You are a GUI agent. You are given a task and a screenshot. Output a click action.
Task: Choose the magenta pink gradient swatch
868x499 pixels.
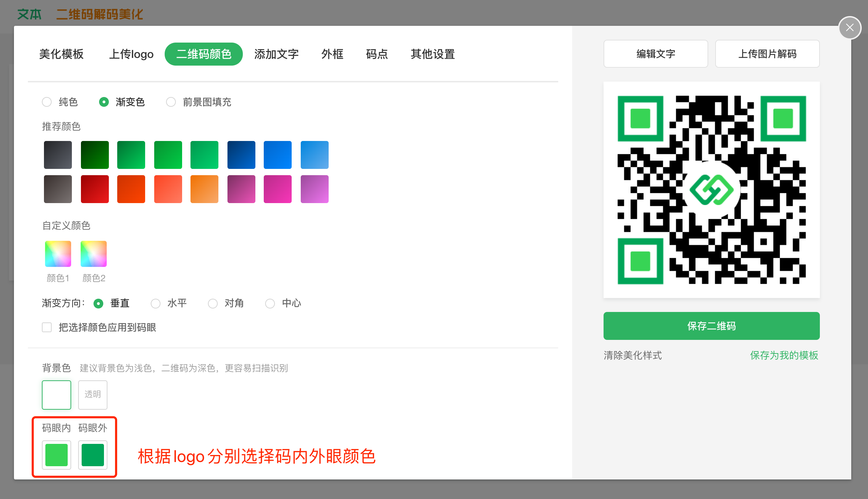point(278,189)
